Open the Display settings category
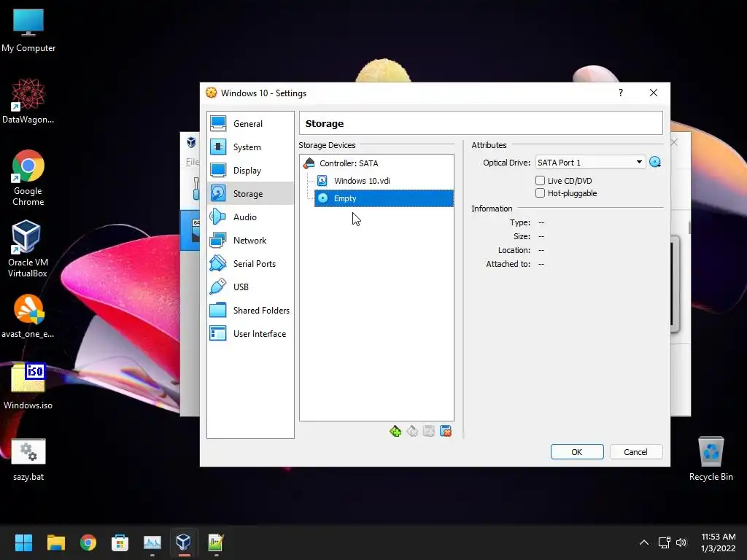The width and height of the screenshot is (747, 560). [251, 171]
